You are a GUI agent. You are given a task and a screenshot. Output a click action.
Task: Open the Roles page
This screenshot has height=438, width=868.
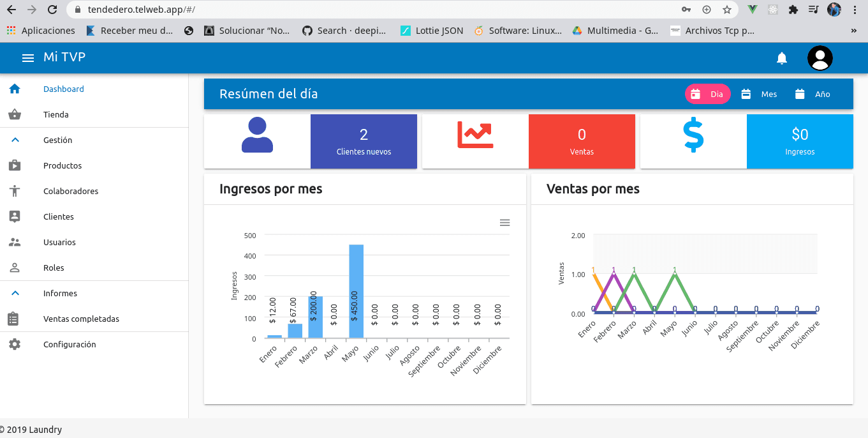[94, 268]
